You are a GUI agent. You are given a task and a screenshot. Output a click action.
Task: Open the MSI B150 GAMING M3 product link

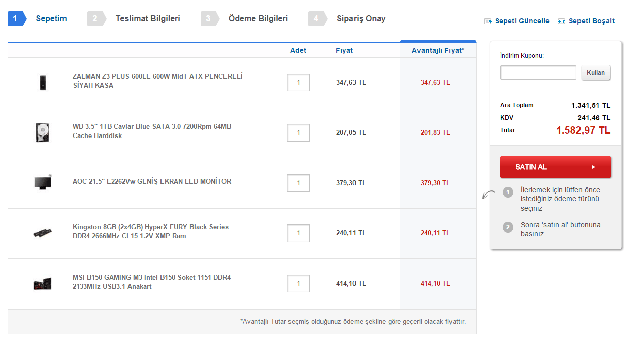pos(151,282)
